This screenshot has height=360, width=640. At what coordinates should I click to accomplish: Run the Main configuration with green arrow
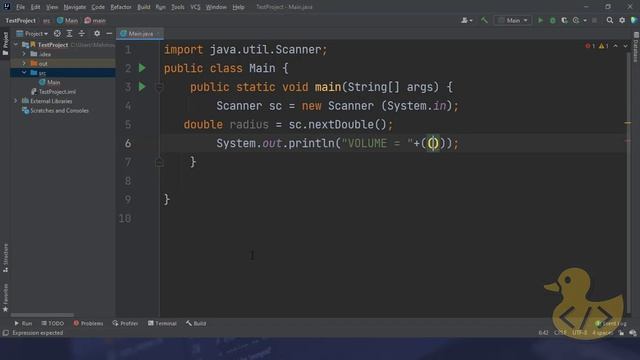tap(540, 20)
